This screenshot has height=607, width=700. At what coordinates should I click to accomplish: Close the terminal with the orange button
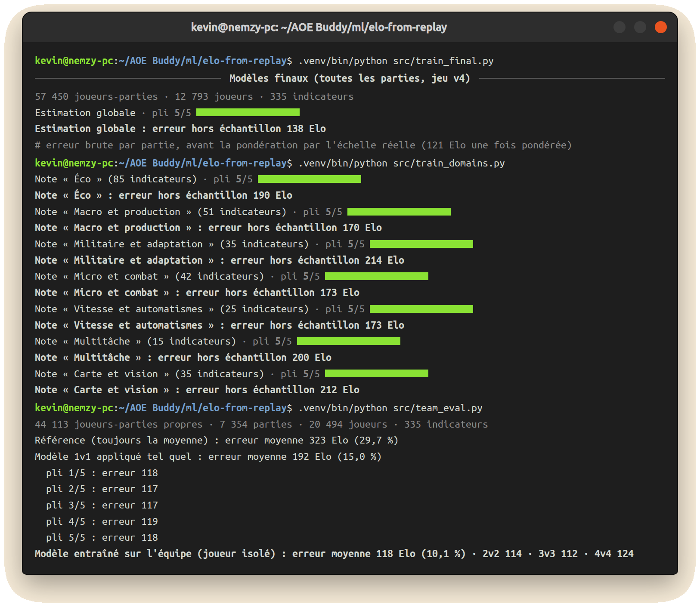pos(660,27)
